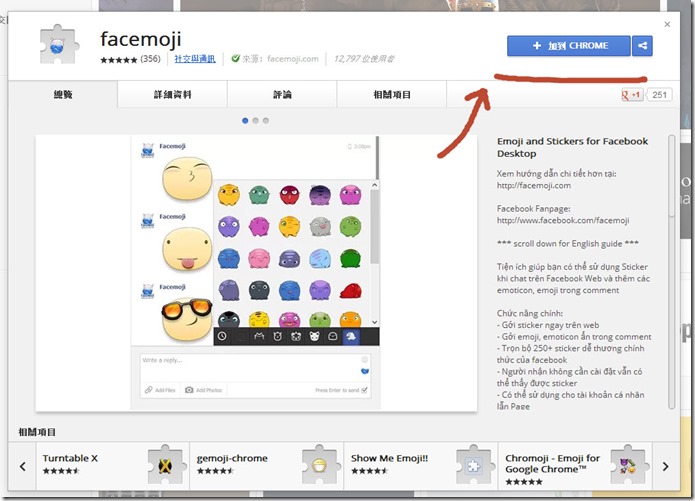Click the 251 count bubble beside +1

(x=659, y=95)
